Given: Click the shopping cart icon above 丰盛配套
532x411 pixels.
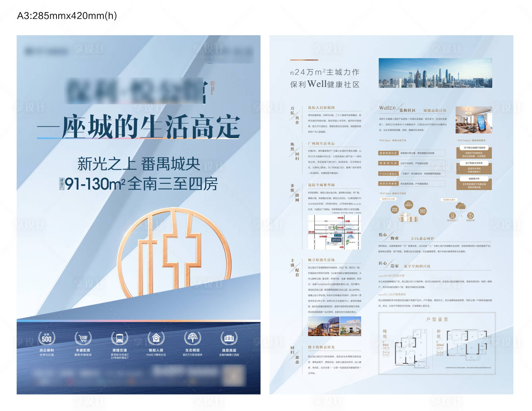Looking at the screenshot, I should tap(83, 338).
